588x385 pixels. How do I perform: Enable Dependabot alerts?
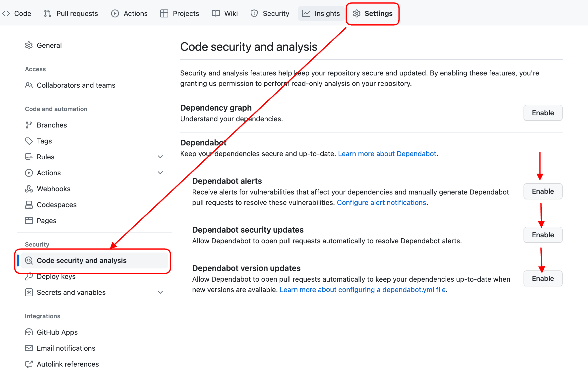(x=543, y=191)
